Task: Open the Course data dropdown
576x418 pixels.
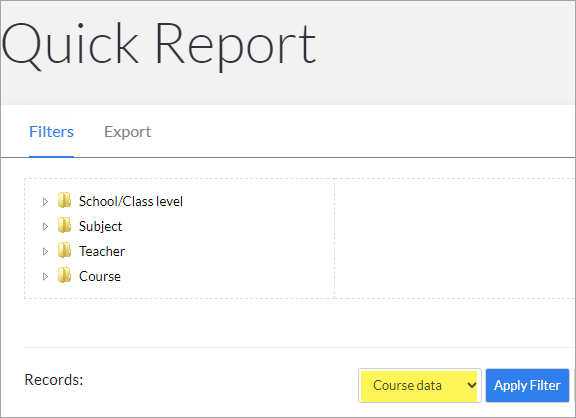Action: (420, 386)
